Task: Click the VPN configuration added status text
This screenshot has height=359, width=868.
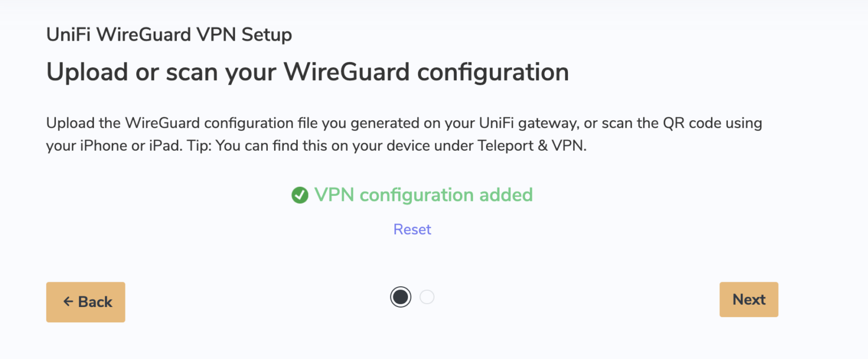Action: tap(424, 195)
